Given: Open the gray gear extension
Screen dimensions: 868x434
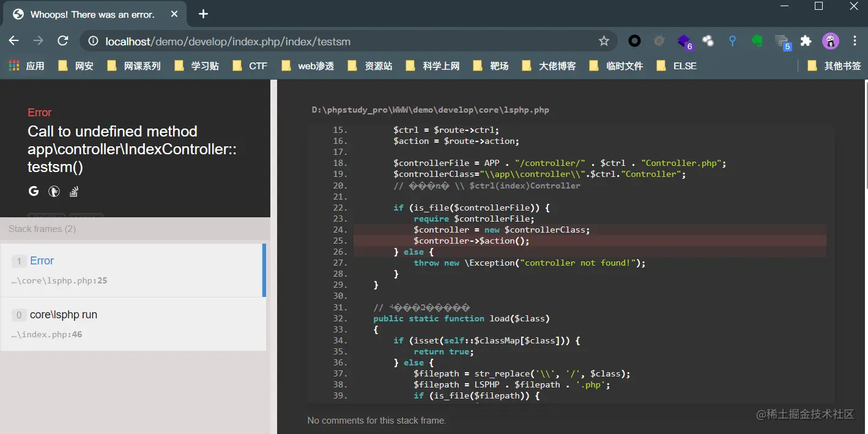Looking at the screenshot, I should tap(659, 41).
